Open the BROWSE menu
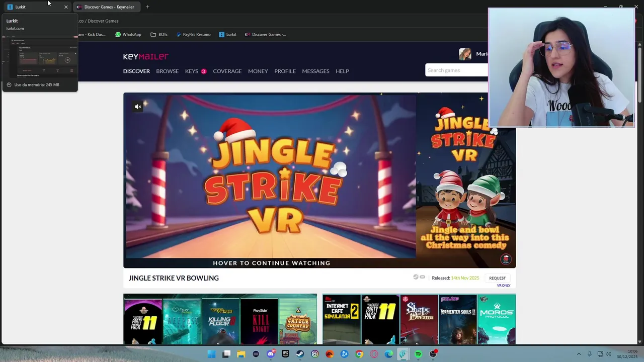The image size is (644, 362). click(167, 71)
